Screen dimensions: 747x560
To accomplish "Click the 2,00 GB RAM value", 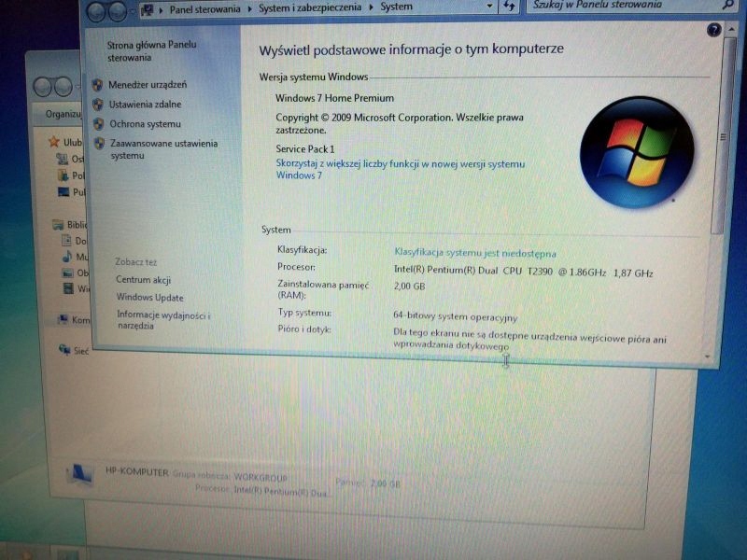I will pos(409,287).
